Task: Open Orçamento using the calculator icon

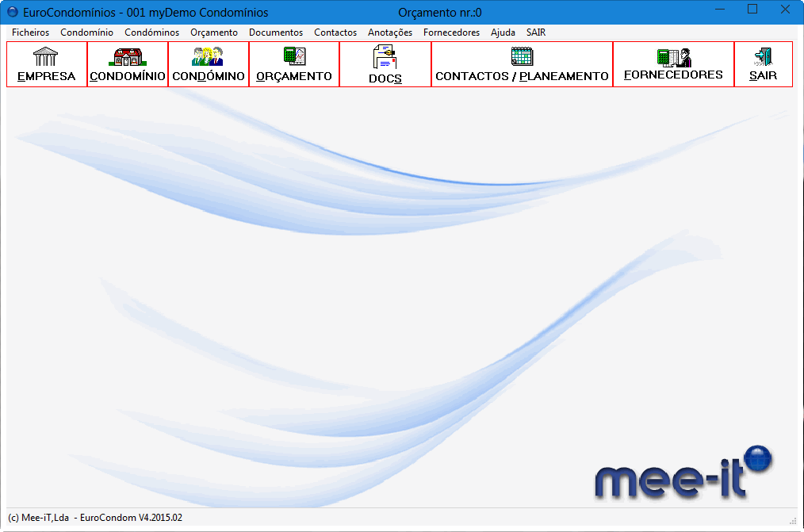Action: pyautogui.click(x=294, y=57)
